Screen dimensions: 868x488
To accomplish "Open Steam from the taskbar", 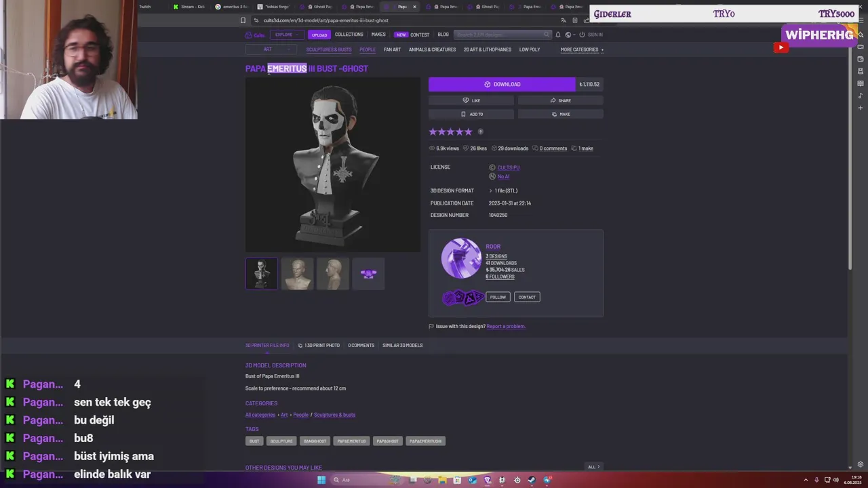I will [532, 480].
